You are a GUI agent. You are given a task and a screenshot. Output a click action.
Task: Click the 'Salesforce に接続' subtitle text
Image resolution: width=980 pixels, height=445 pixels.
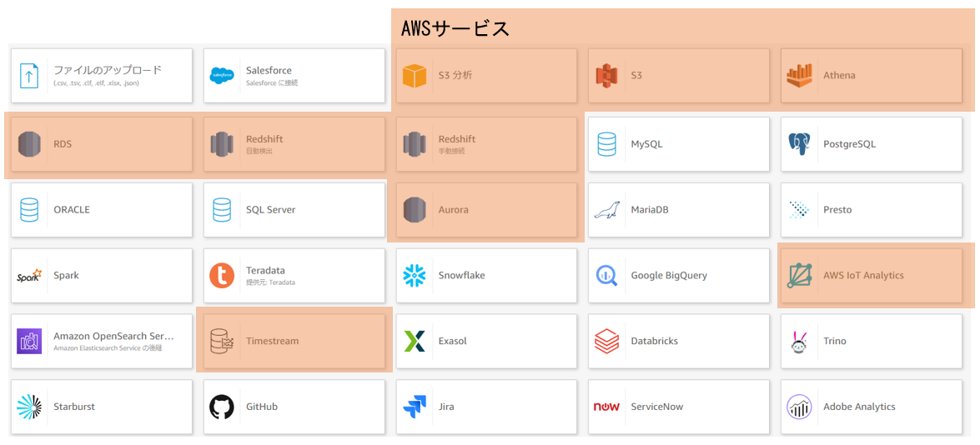pos(272,82)
